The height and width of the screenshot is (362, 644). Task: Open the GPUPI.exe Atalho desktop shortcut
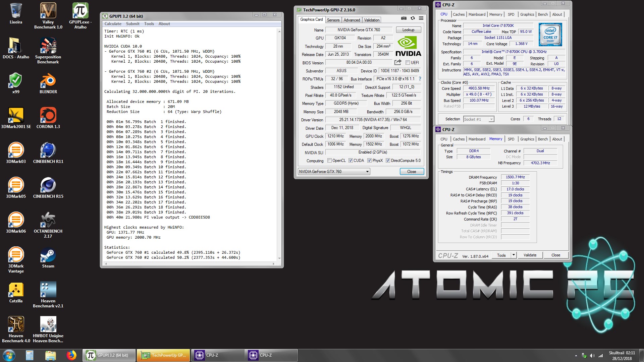80,16
